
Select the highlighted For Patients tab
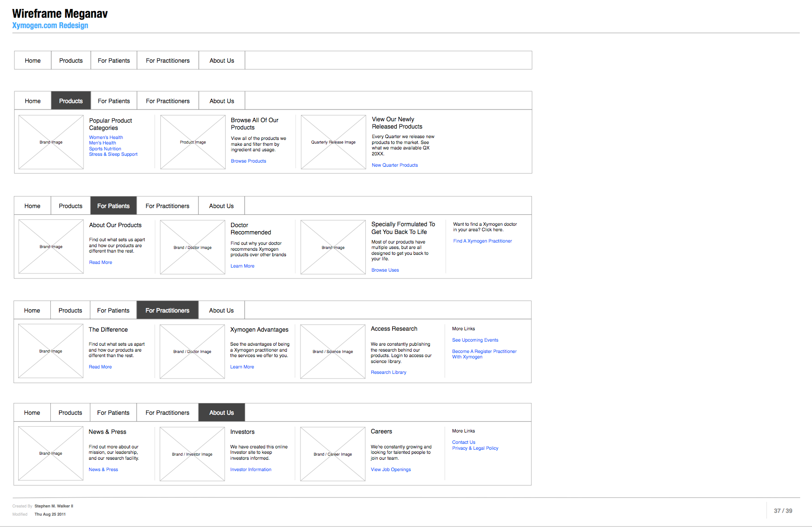(x=113, y=206)
